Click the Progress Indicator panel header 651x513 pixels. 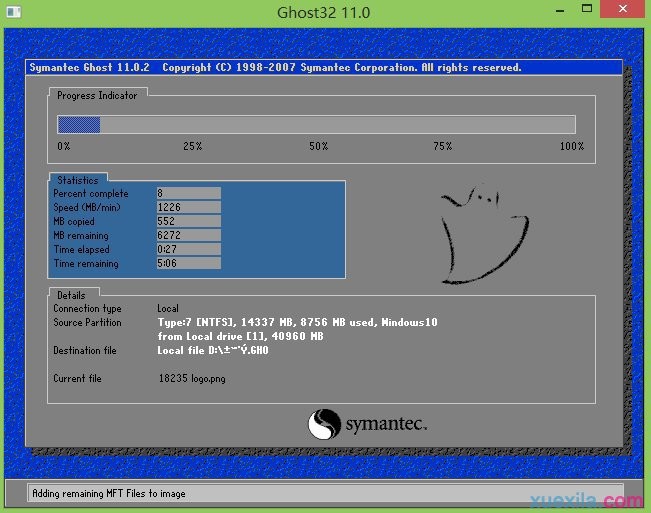click(x=97, y=95)
